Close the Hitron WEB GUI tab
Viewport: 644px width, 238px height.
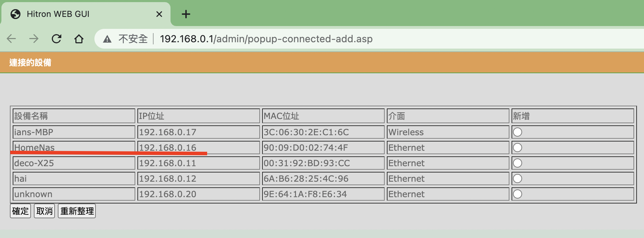[x=159, y=14]
